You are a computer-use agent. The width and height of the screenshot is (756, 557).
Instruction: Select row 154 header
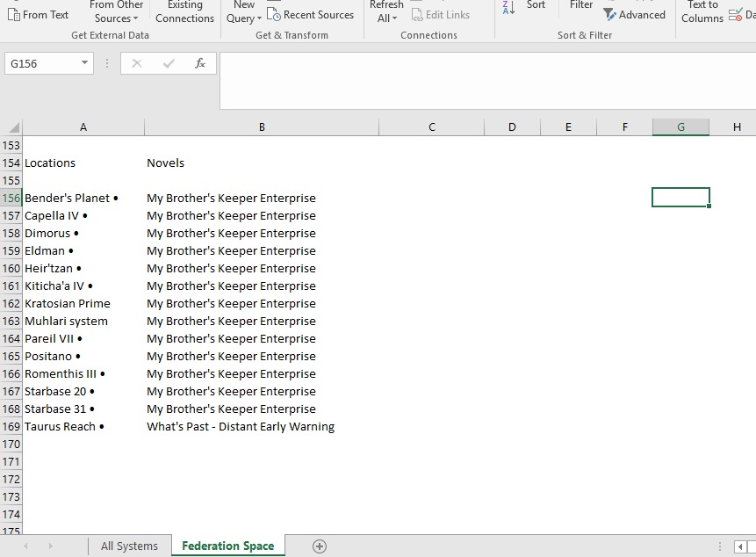pos(11,163)
